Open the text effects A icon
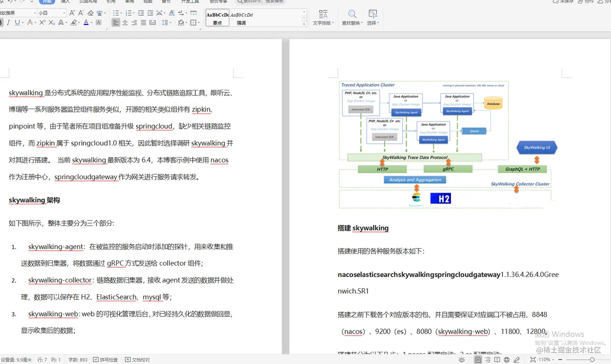This screenshot has width=611, height=364. (x=61, y=23)
